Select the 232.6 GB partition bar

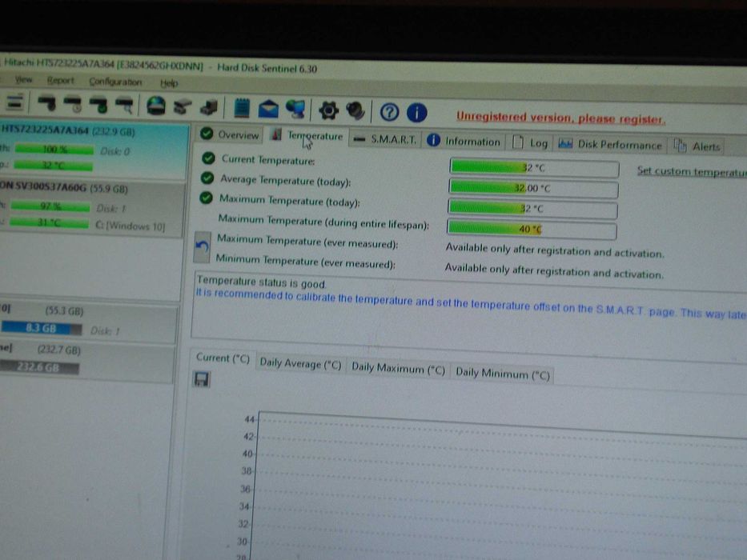coord(39,367)
